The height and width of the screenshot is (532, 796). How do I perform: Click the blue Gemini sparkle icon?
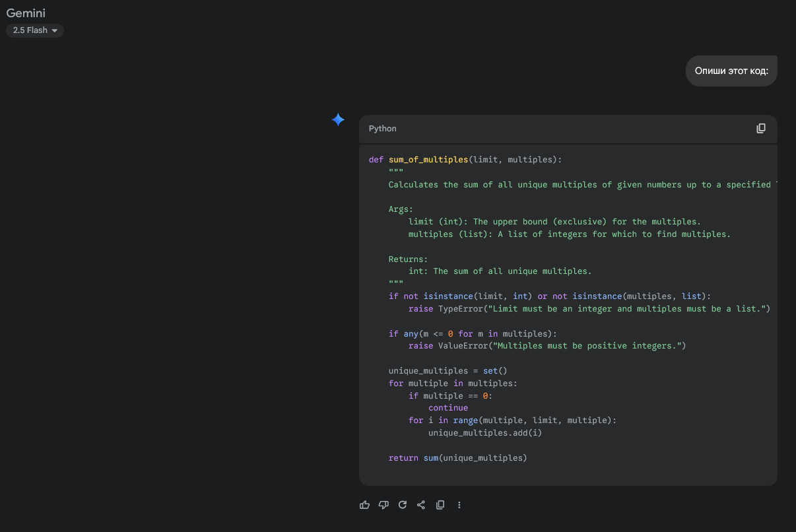tap(338, 119)
